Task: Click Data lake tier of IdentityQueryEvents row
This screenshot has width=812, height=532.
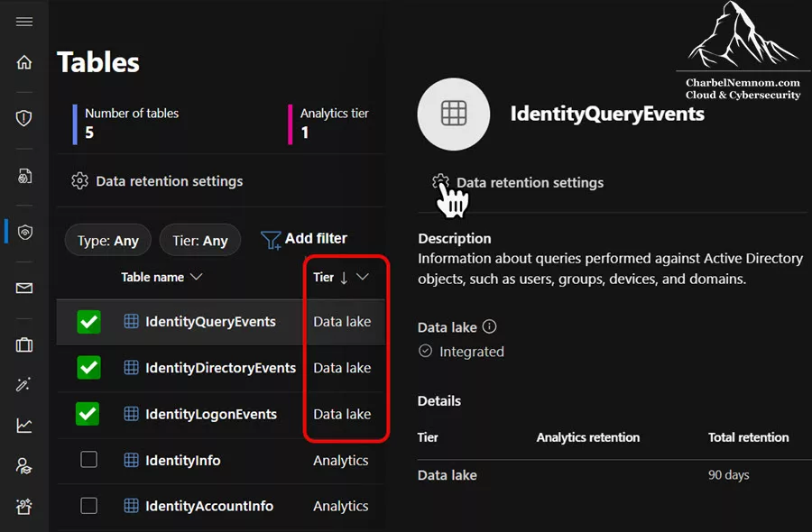Action: tap(342, 321)
